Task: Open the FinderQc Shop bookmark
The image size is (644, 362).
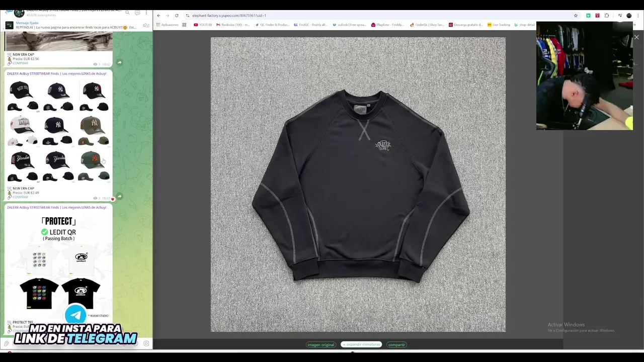Action: coord(427,25)
